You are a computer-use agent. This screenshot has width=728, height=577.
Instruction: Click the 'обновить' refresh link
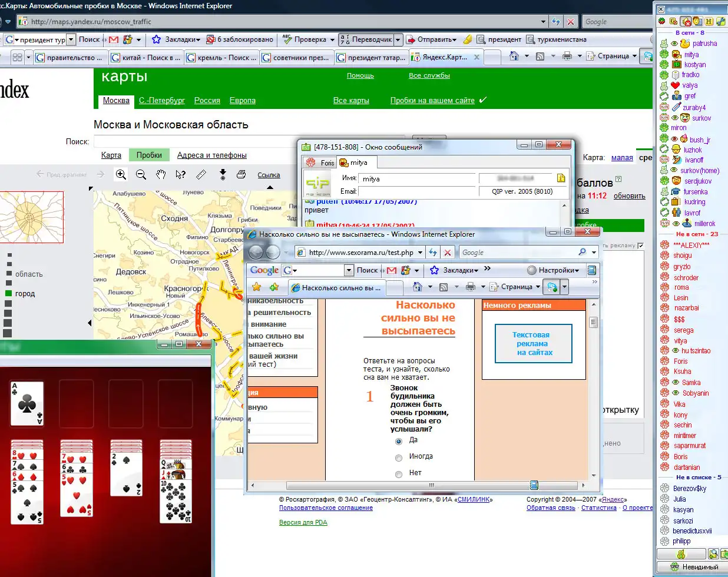629,196
